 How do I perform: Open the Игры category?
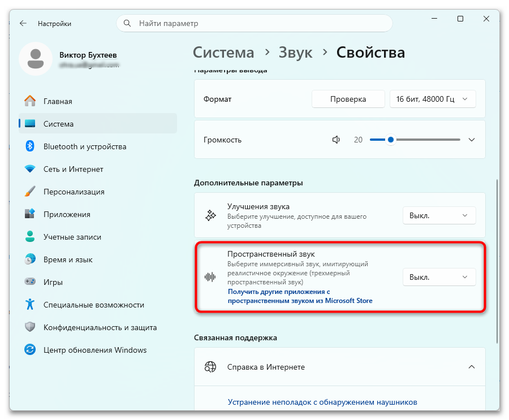[98, 282]
